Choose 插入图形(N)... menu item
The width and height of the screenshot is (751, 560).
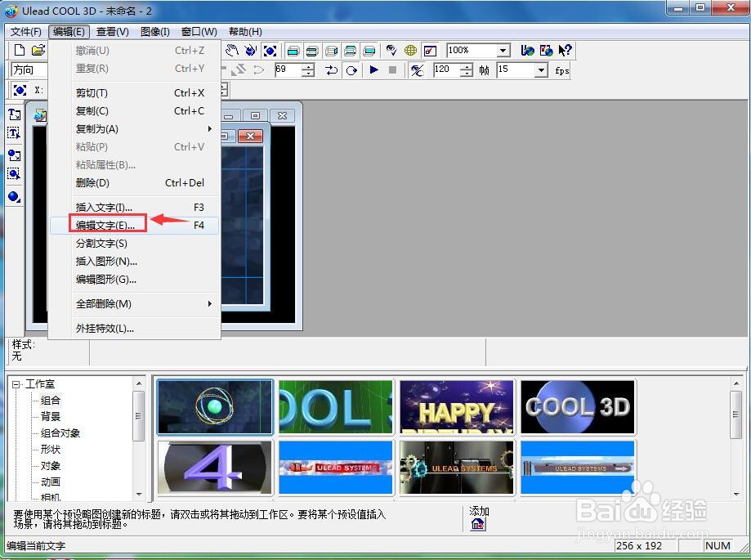tap(134, 261)
